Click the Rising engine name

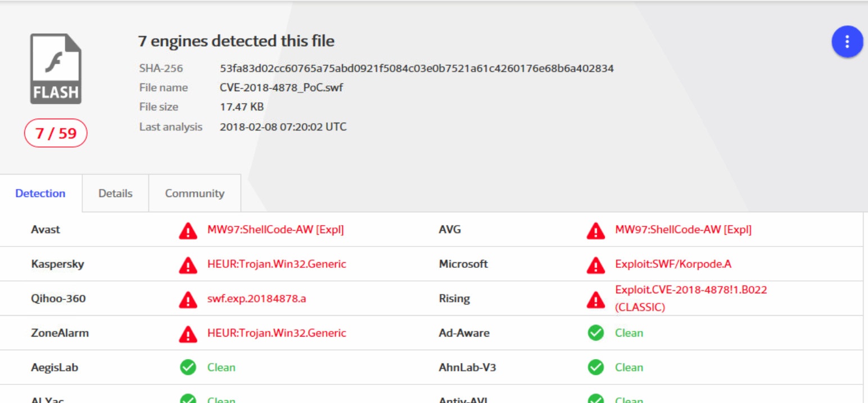[x=454, y=298]
